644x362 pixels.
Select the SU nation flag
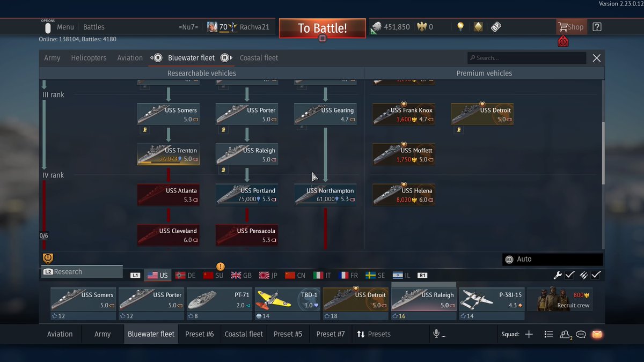[214, 275]
